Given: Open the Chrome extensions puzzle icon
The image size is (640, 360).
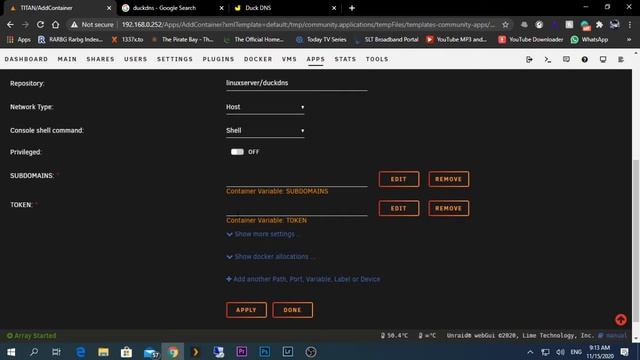Looking at the screenshot, I should (x=599, y=24).
